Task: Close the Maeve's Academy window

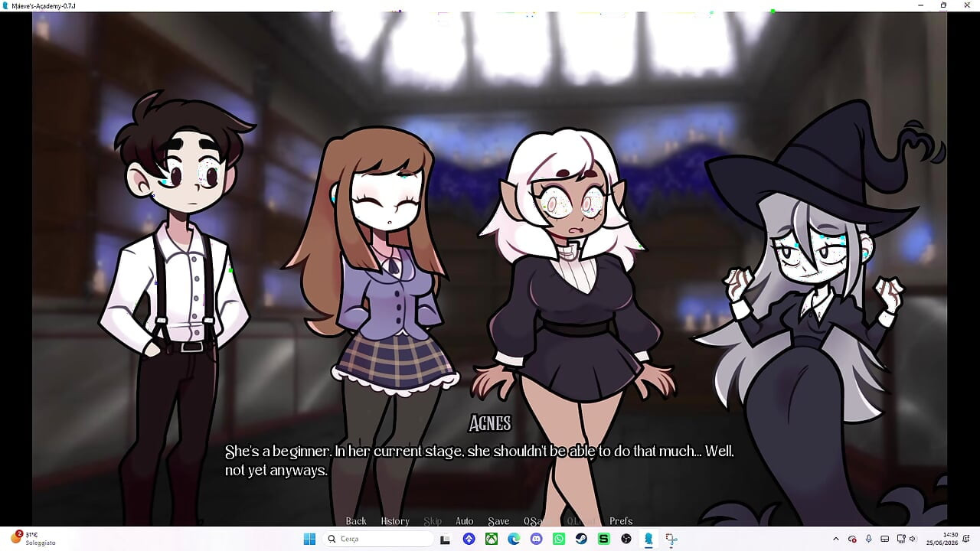Action: coord(966,5)
